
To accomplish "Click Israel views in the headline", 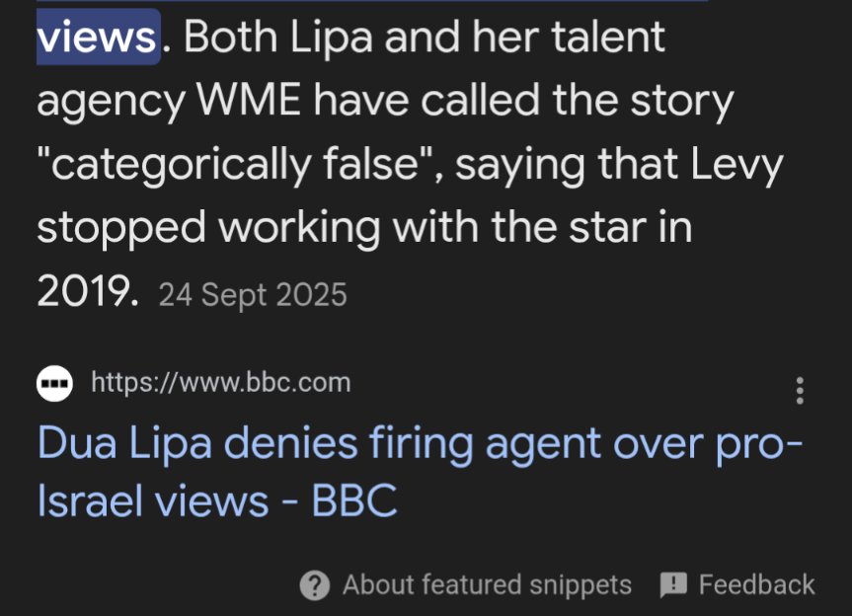I will pos(153,500).
